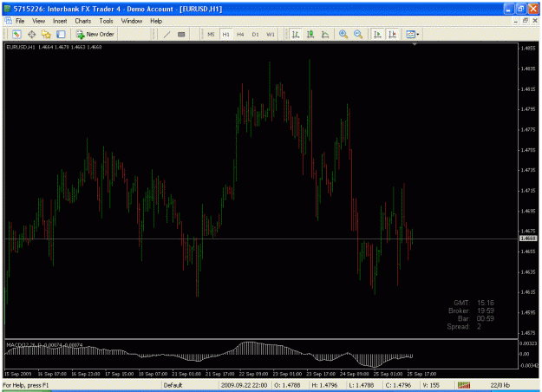Click the V: 155 volume field
The height and width of the screenshot is (392, 542).
click(x=431, y=385)
